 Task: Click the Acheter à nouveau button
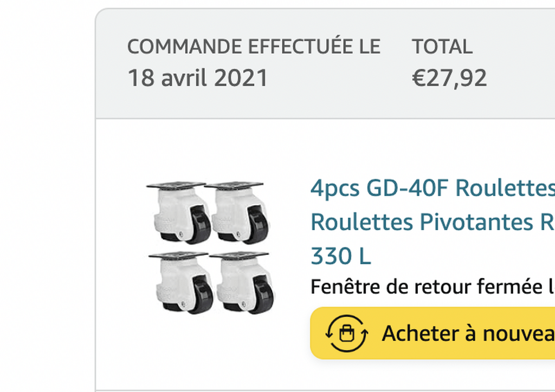433,334
